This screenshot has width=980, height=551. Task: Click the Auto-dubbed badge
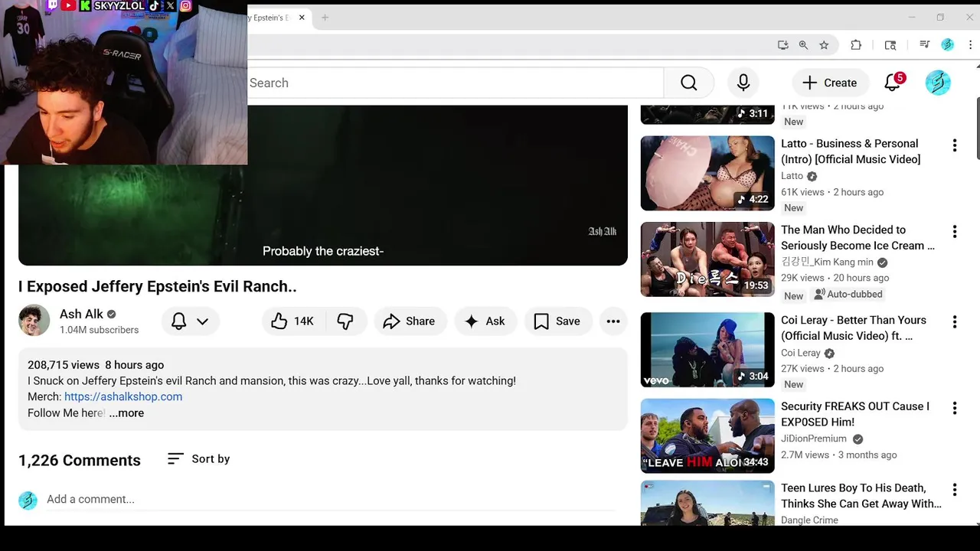point(848,295)
